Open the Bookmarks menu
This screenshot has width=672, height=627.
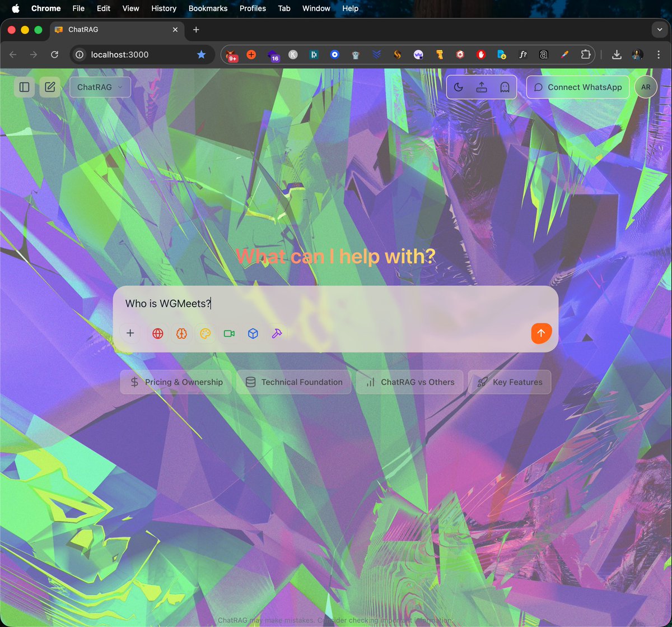tap(208, 8)
